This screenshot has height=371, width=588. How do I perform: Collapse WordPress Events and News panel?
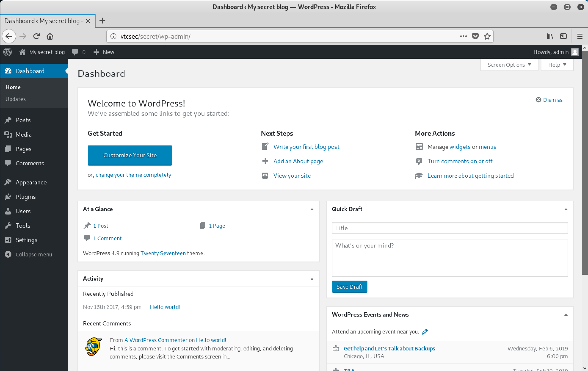coord(566,315)
